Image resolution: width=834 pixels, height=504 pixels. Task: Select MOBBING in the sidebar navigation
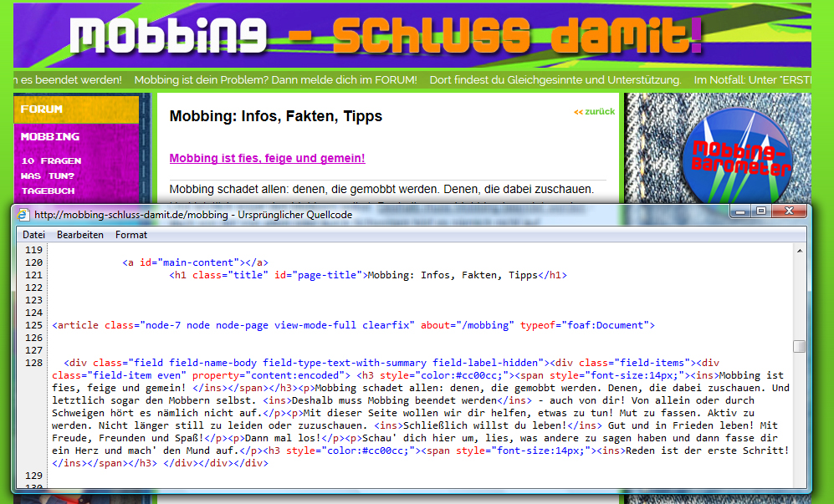pyautogui.click(x=49, y=136)
